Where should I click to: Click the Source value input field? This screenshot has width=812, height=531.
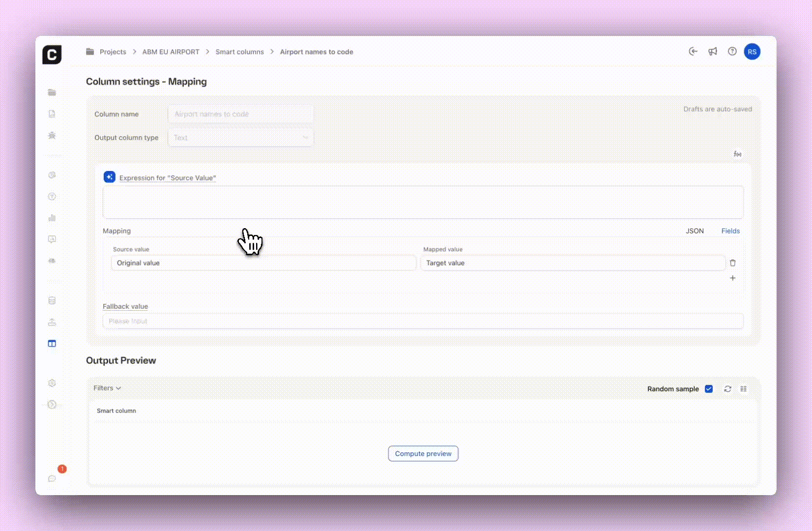(x=263, y=263)
